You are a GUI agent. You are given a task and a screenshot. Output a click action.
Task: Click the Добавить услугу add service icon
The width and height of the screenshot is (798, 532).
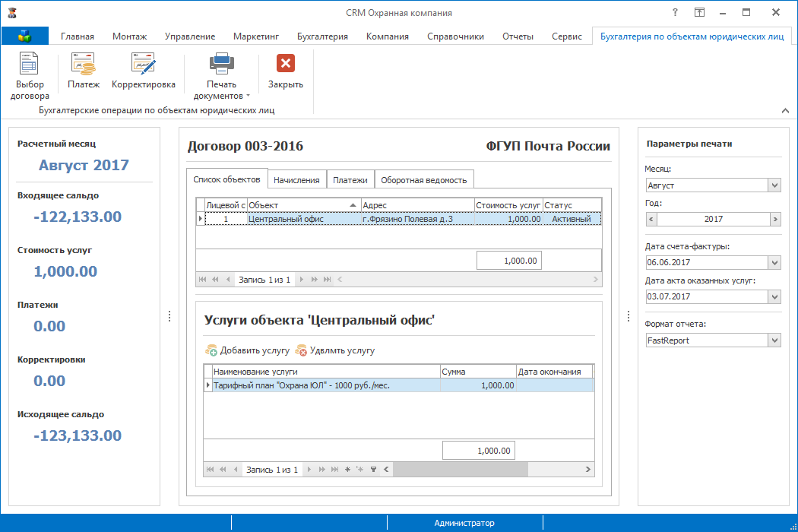point(211,350)
